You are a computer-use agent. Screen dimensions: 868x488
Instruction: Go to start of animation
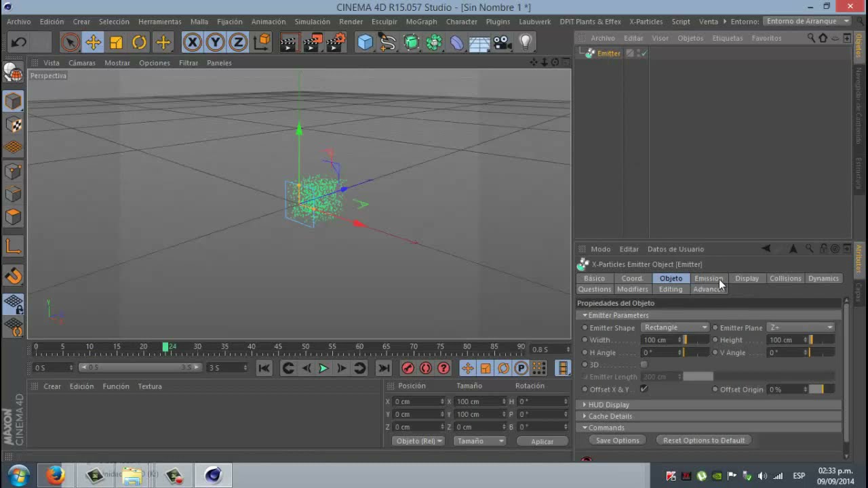tap(264, 368)
